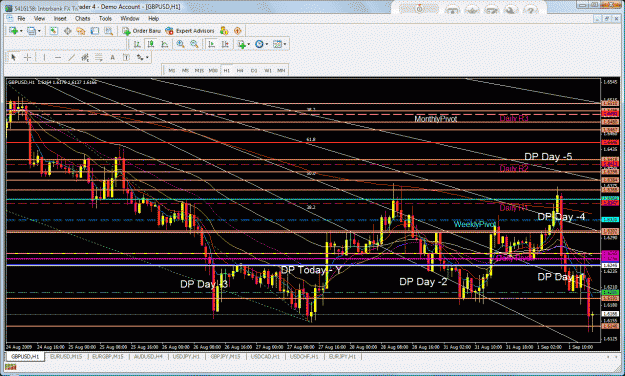Switch chart to line chart mode
This screenshot has width=625, height=376.
click(164, 44)
